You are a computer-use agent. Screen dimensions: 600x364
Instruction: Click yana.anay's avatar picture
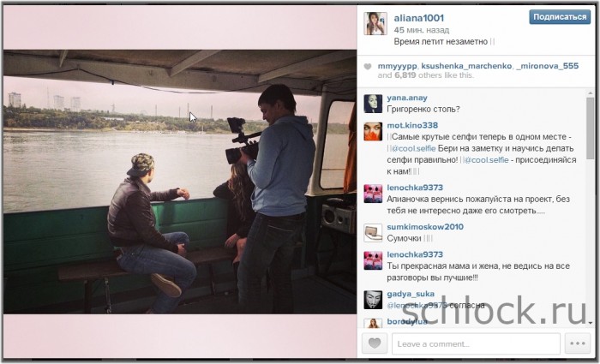373,104
